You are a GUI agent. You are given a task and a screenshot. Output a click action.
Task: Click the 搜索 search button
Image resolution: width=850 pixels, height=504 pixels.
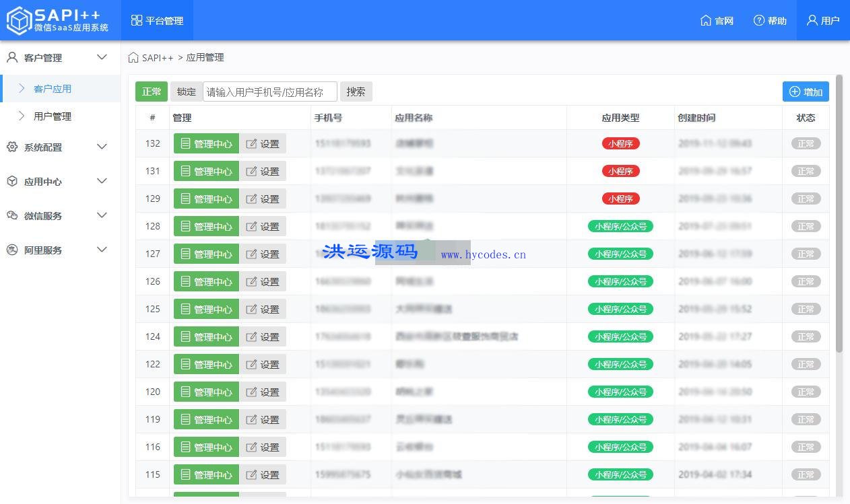[356, 92]
